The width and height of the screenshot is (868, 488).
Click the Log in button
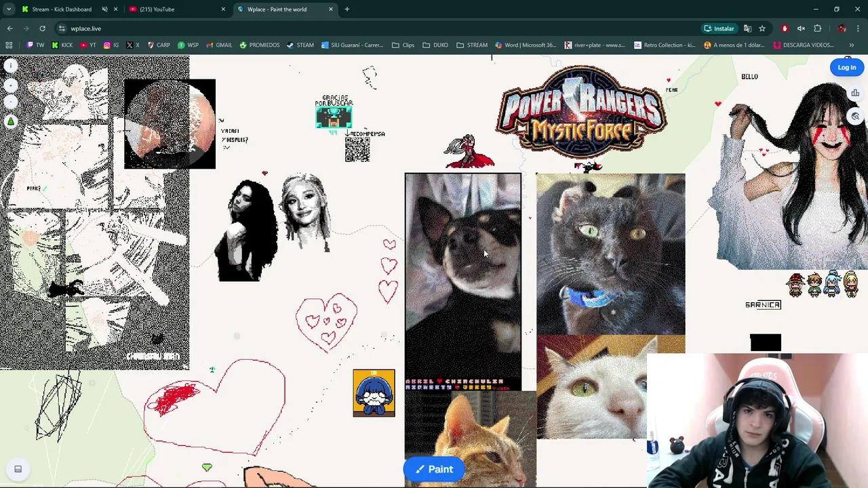point(846,67)
